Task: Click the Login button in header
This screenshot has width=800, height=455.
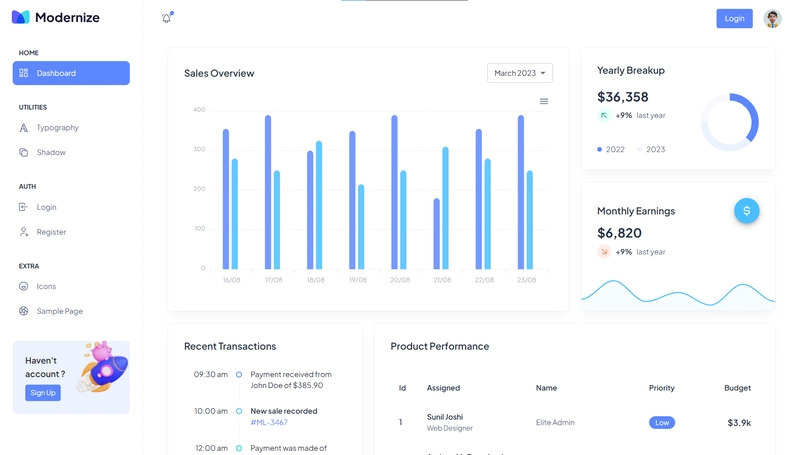Action: click(734, 18)
